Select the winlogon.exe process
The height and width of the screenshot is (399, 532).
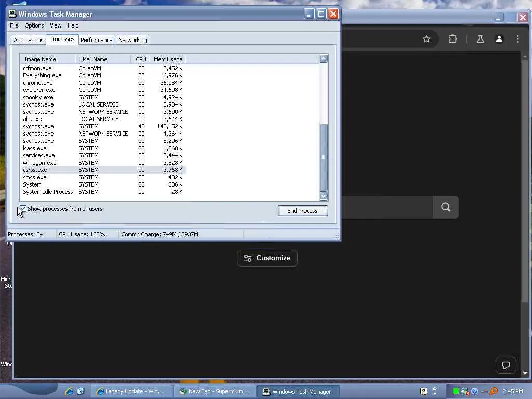click(x=103, y=163)
